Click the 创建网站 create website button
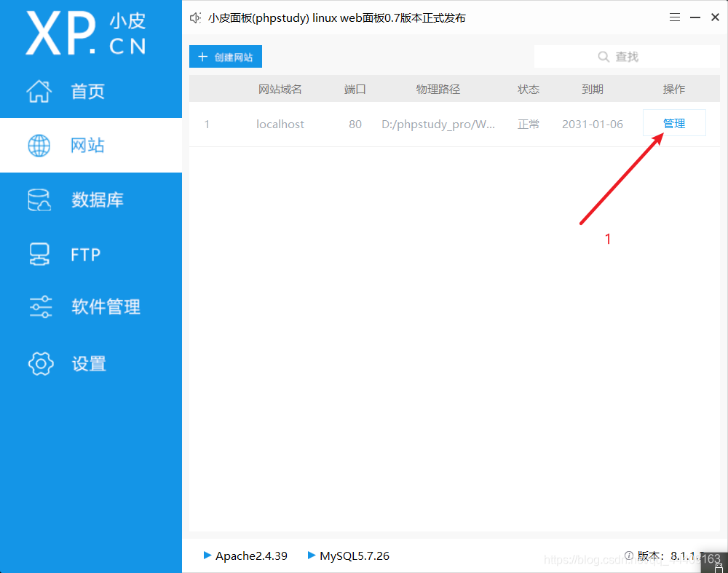 click(x=226, y=57)
